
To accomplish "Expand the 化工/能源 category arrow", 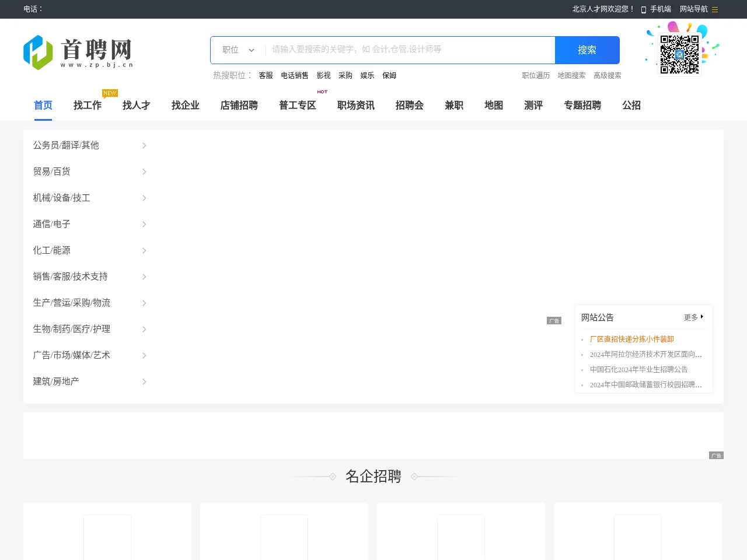I will pos(144,250).
